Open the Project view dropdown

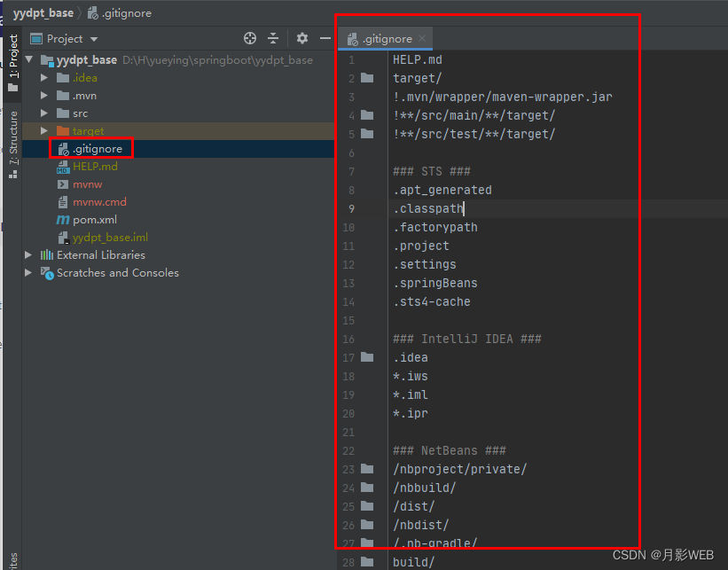click(x=94, y=39)
